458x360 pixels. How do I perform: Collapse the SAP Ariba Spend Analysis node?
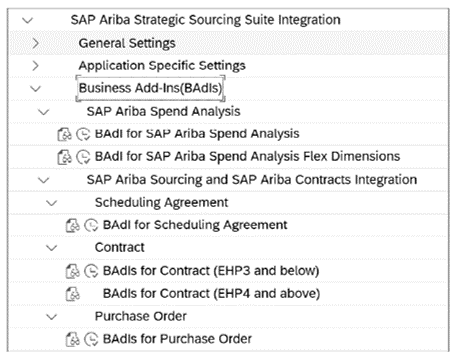pyautogui.click(x=44, y=112)
